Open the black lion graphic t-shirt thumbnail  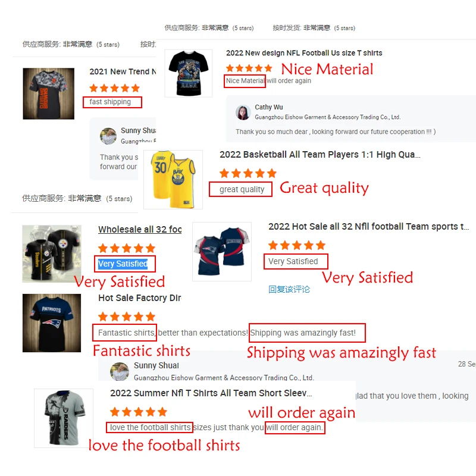[189, 73]
